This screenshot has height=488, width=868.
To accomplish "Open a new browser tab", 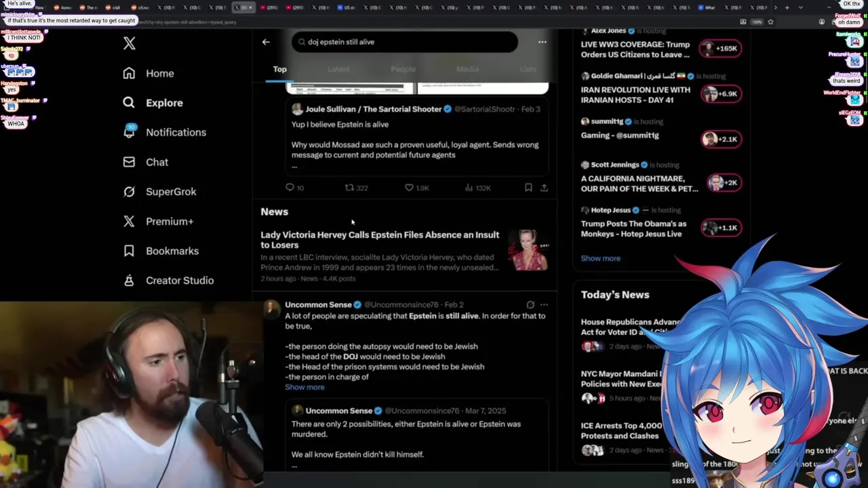I will pos(787,7).
